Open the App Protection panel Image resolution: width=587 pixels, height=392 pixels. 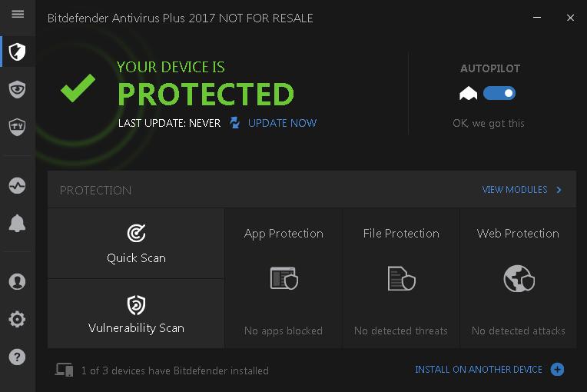(284, 278)
